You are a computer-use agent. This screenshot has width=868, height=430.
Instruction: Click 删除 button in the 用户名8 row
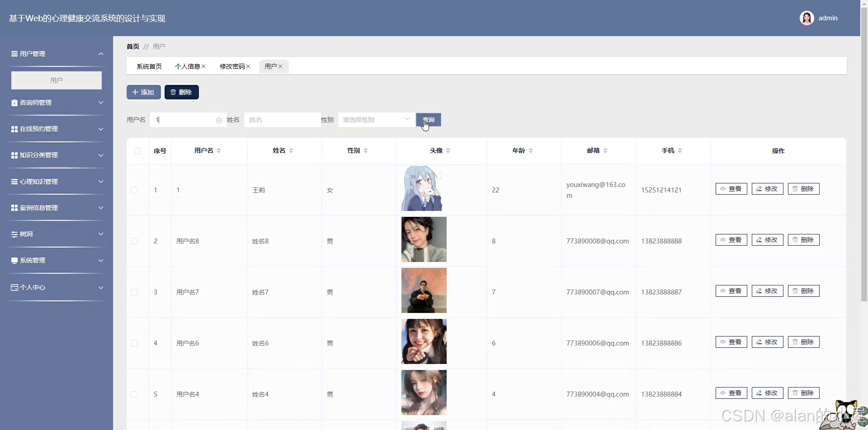point(803,240)
